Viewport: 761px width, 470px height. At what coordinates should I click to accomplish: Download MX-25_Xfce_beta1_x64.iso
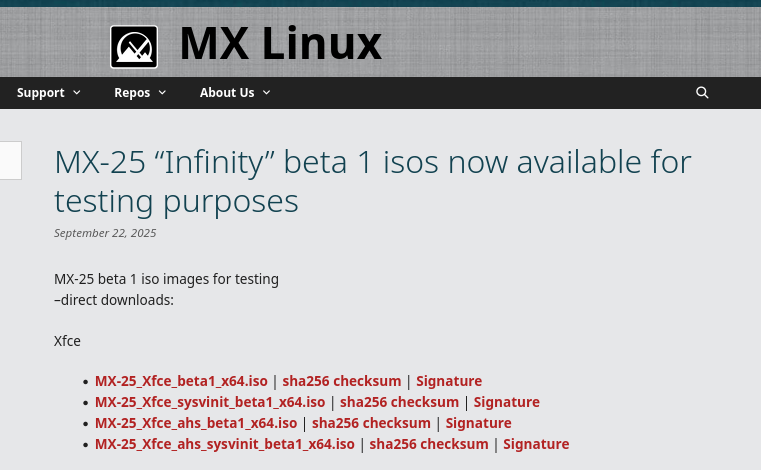pos(181,381)
